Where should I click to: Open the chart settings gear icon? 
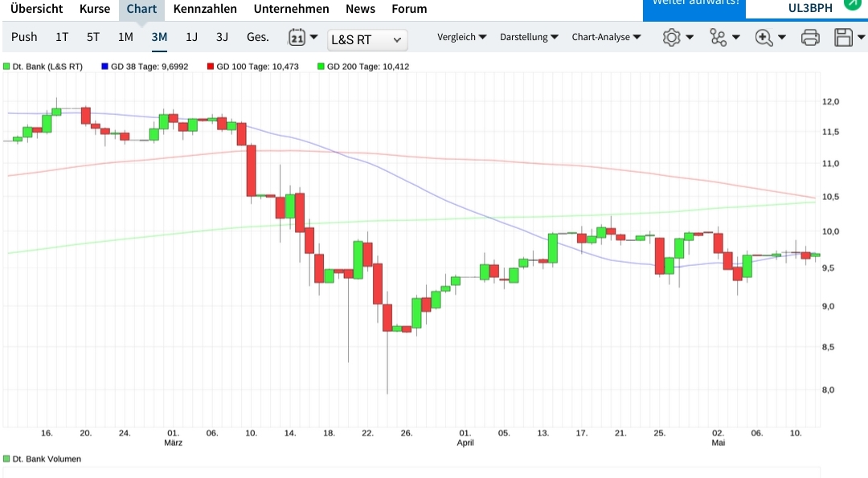tap(673, 37)
